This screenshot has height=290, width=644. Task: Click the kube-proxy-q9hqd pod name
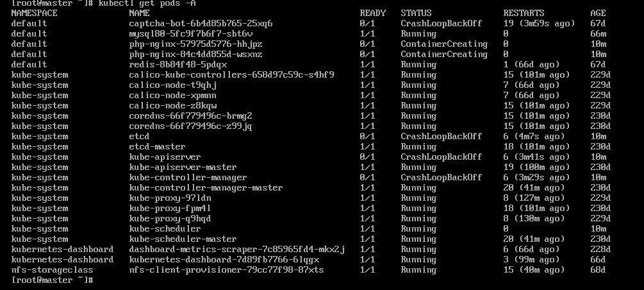click(x=170, y=218)
